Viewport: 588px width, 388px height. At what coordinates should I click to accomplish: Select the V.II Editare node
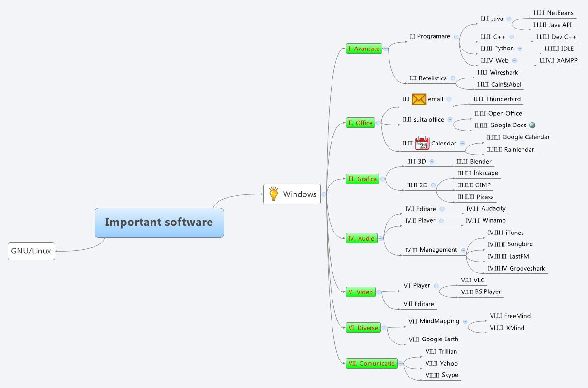click(418, 304)
